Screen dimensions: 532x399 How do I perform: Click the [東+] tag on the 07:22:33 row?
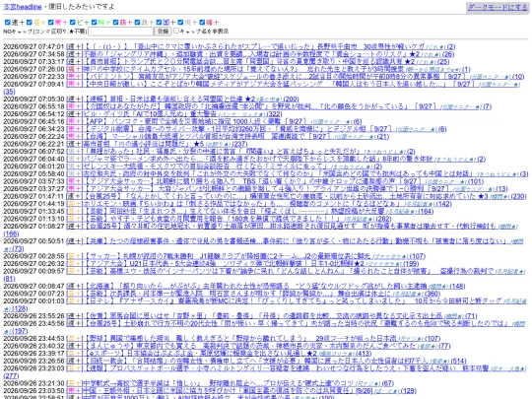pos(74,77)
